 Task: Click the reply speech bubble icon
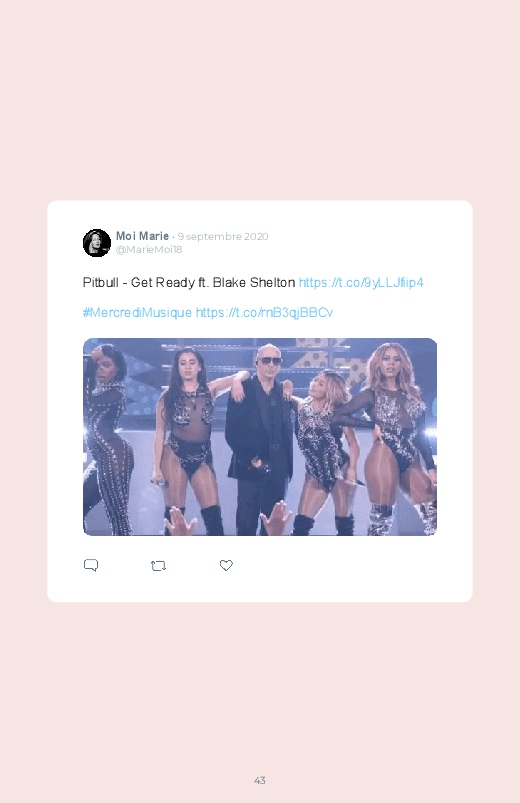tap(91, 565)
